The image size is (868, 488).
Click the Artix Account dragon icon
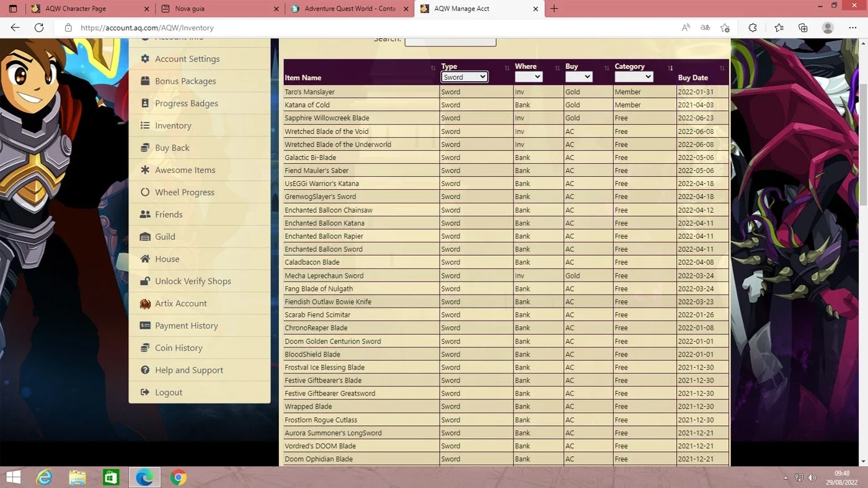pos(145,303)
